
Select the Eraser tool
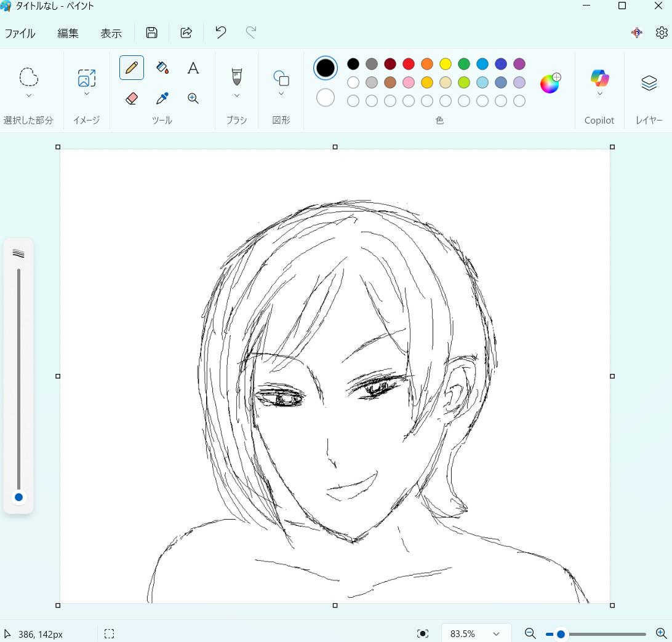tap(131, 98)
